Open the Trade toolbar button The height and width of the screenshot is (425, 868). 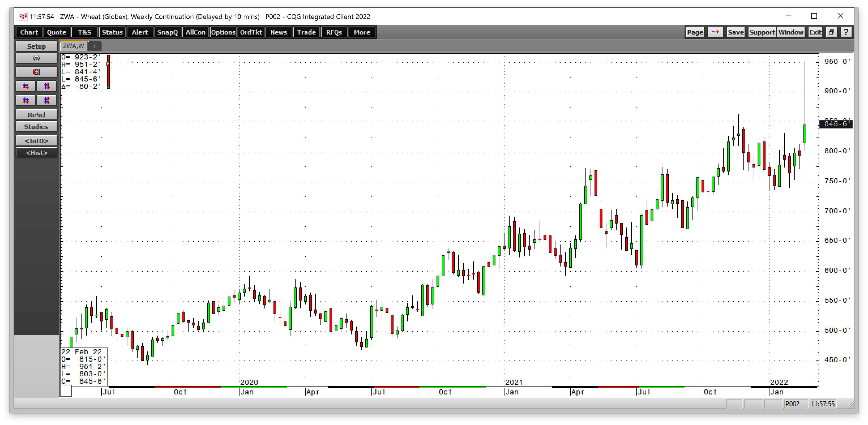(x=306, y=32)
